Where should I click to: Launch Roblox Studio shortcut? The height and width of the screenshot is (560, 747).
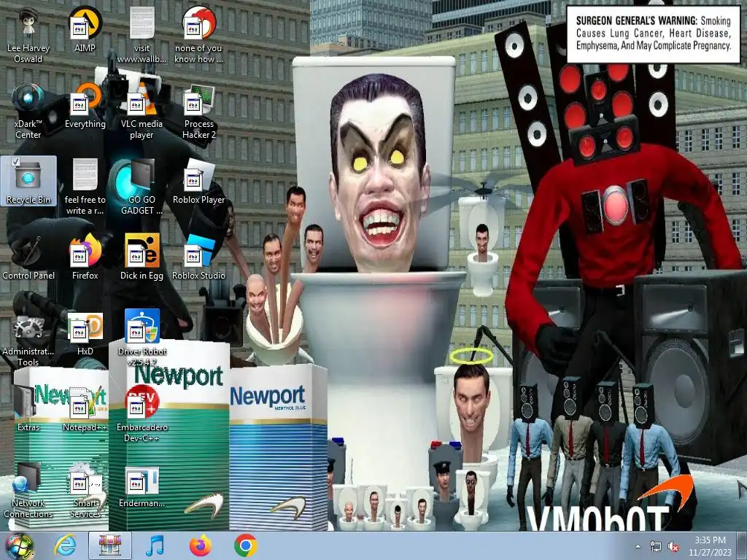point(198,257)
